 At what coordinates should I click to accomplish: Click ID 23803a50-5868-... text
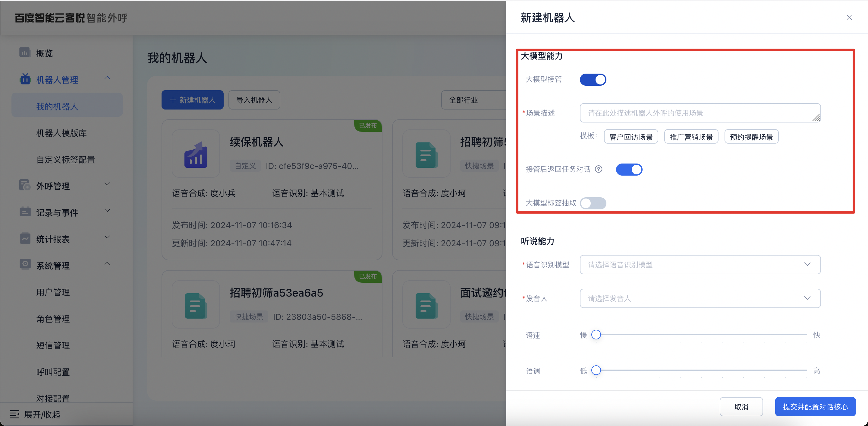317,317
